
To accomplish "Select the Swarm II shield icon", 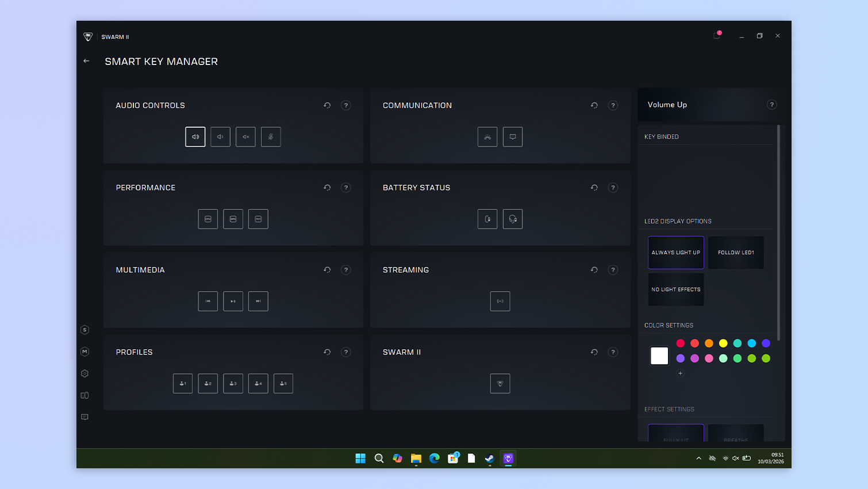I will (500, 383).
